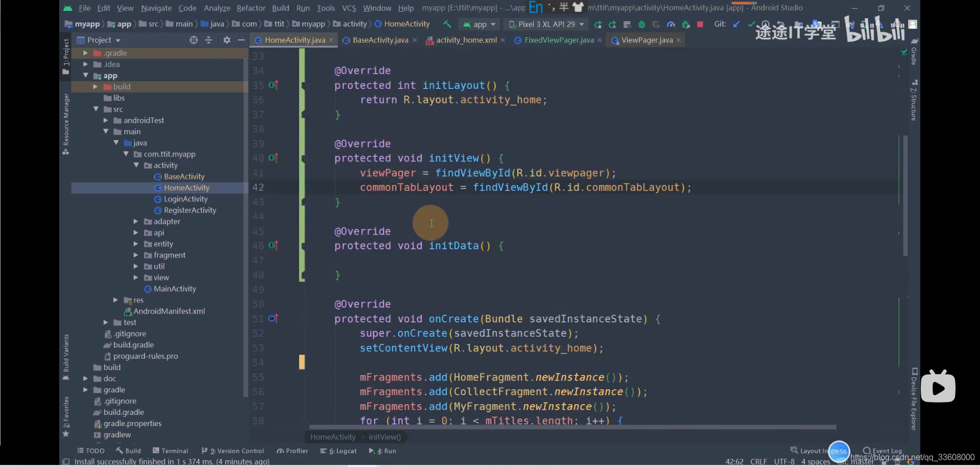Switch to the activity_home.xml tab

tap(466, 40)
